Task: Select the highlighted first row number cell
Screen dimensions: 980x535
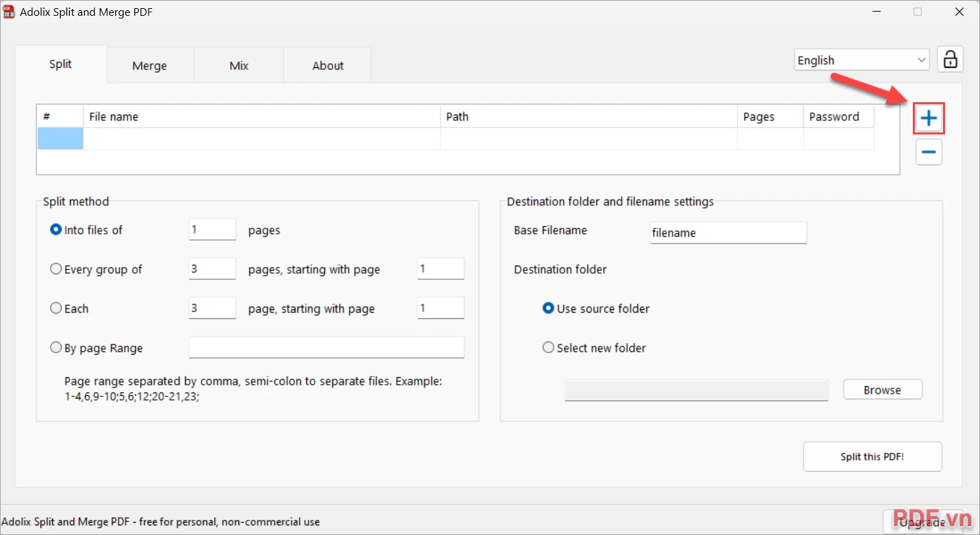Action: [60, 139]
